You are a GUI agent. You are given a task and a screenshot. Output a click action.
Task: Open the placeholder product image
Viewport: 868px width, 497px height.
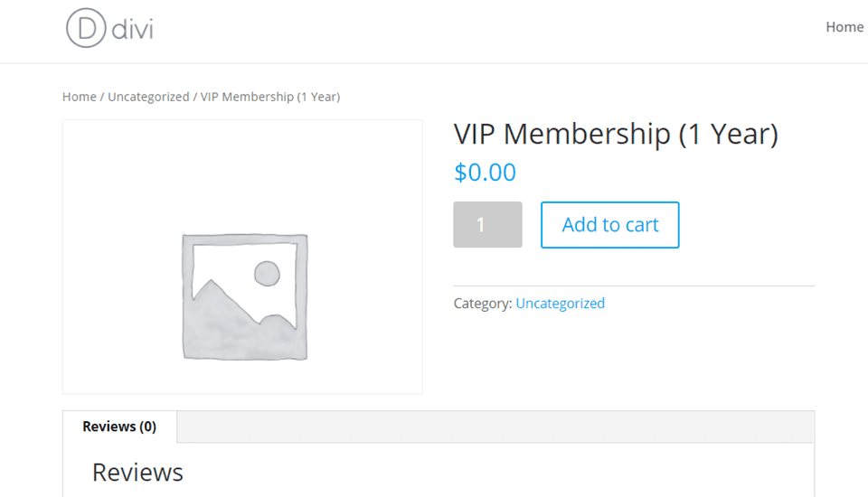click(x=242, y=257)
